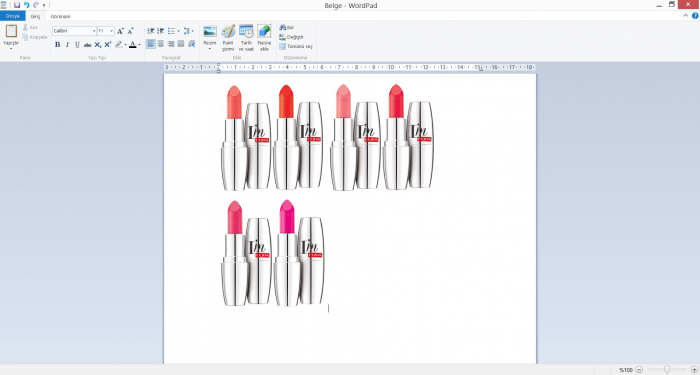Click the Save icon in quick access toolbar
Screen dimensions: 700x375
17,5
